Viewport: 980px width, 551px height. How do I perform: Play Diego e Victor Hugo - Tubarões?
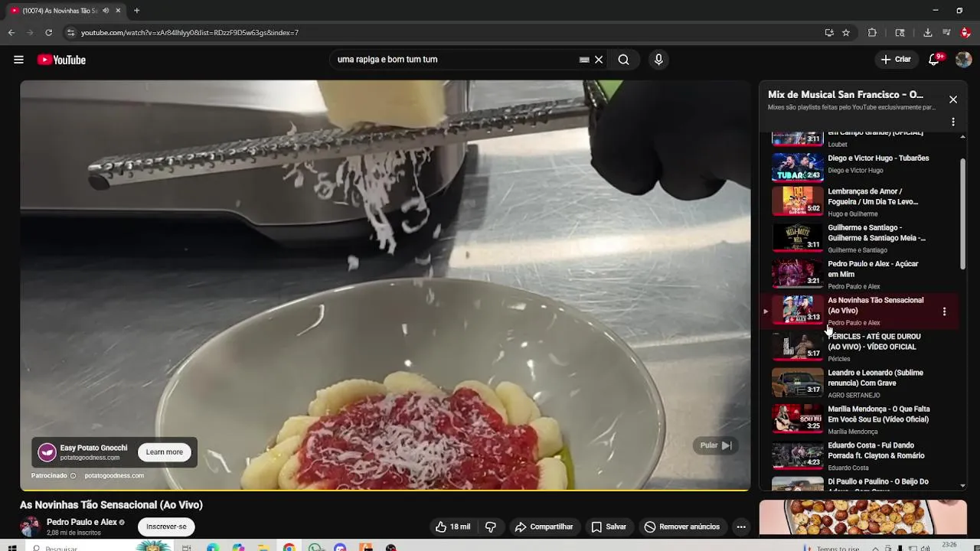tap(858, 165)
